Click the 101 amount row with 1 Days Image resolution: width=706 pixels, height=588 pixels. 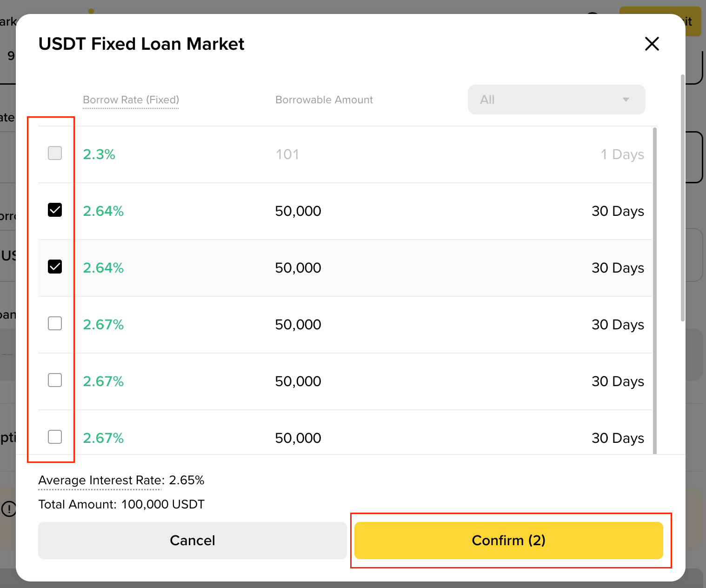coord(344,154)
